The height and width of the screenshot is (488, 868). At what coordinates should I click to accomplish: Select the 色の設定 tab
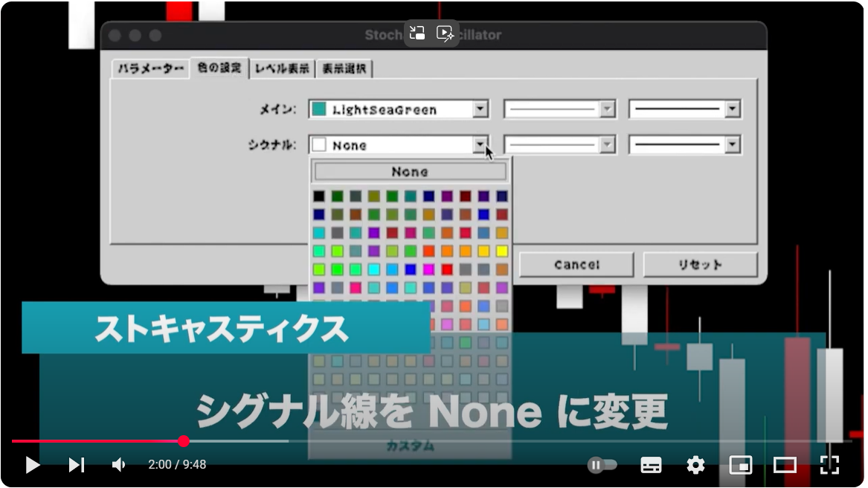(x=219, y=68)
